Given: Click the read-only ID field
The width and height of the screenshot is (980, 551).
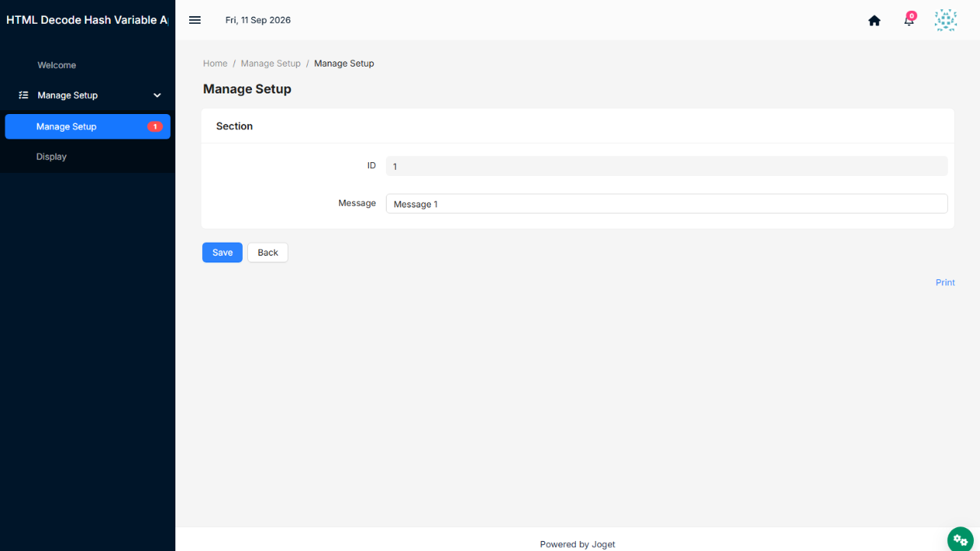Looking at the screenshot, I should tap(666, 166).
